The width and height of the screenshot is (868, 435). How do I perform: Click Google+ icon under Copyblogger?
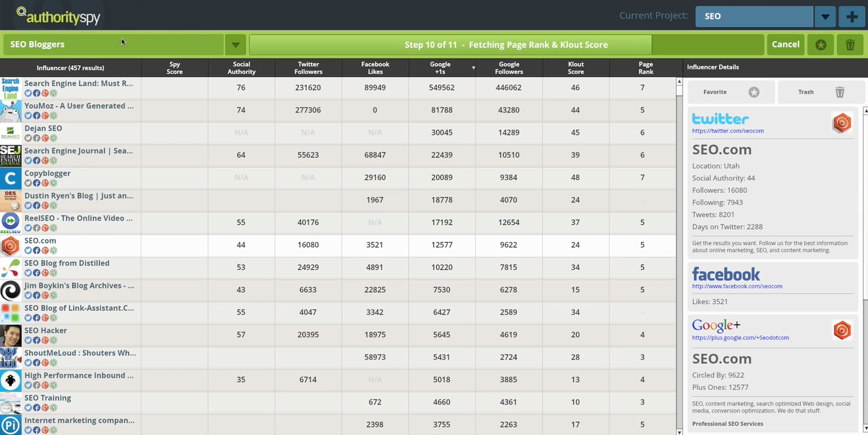tap(45, 183)
